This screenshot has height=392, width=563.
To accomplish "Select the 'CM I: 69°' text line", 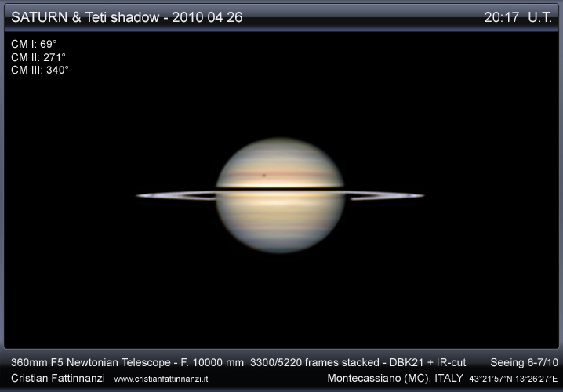I will 34,45.
